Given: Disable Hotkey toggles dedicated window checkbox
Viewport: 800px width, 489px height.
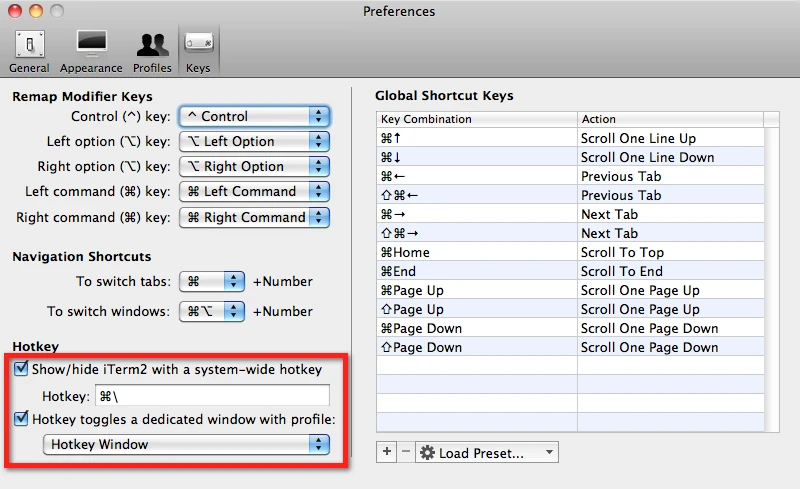Looking at the screenshot, I should coord(21,419).
